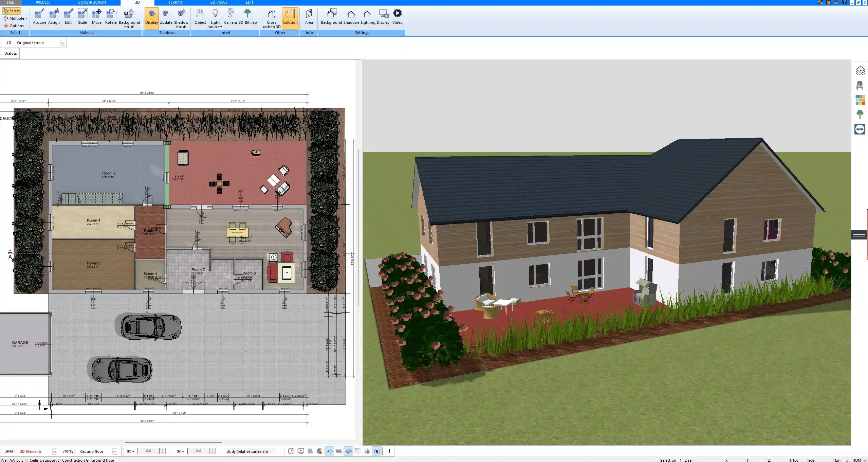Screen dimensions: 868x462
Task: Pick the Background brush tool
Action: 129,19
